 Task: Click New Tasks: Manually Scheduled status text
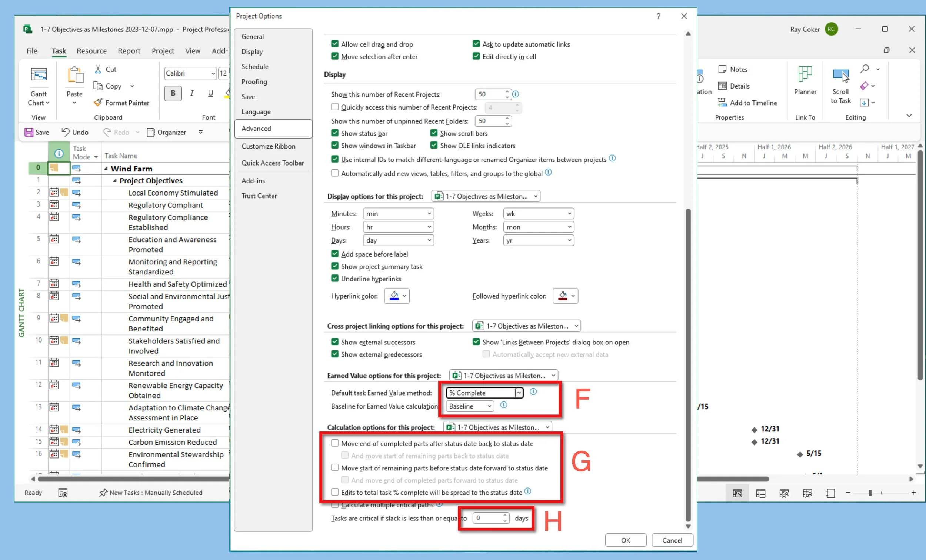(151, 493)
